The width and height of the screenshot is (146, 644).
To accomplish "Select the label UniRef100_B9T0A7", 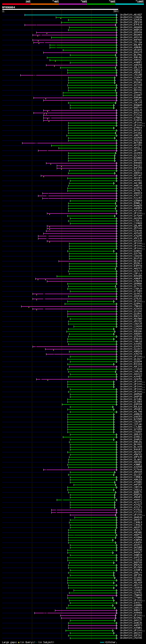I will point(131,175).
